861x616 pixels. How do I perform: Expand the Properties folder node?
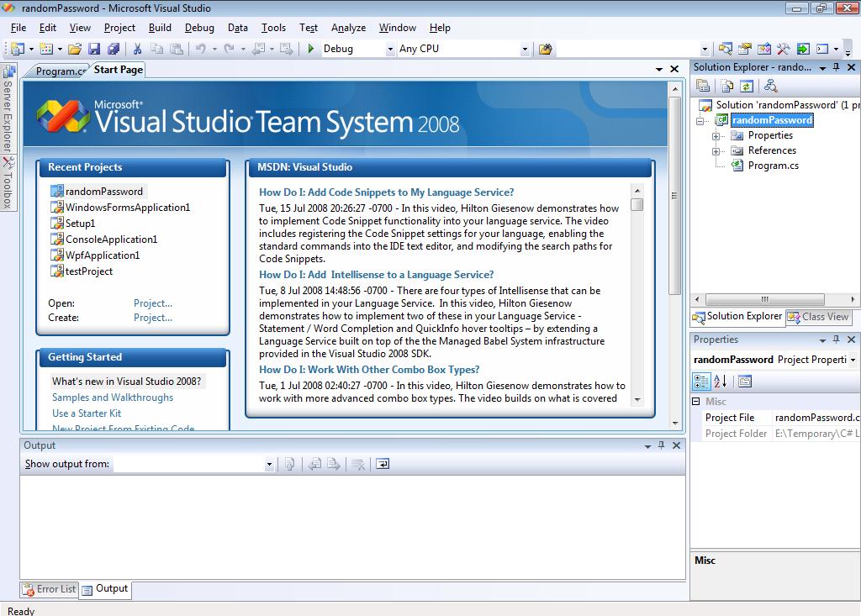(716, 135)
